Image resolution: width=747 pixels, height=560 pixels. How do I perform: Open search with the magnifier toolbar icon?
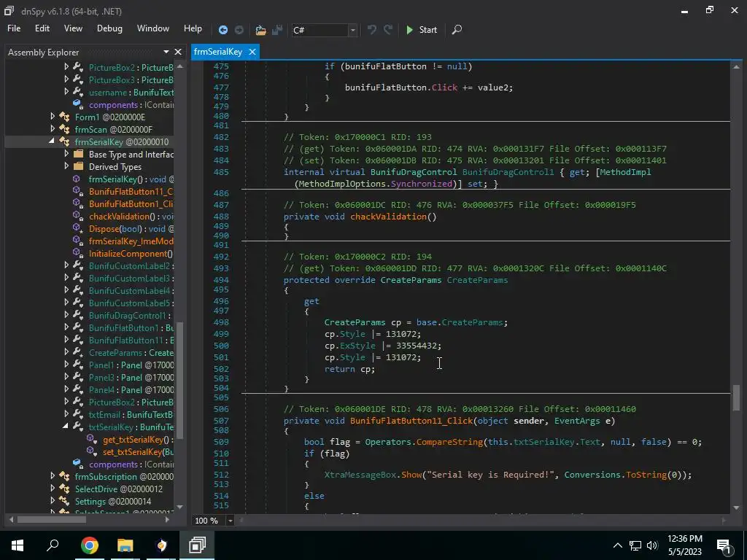(457, 29)
